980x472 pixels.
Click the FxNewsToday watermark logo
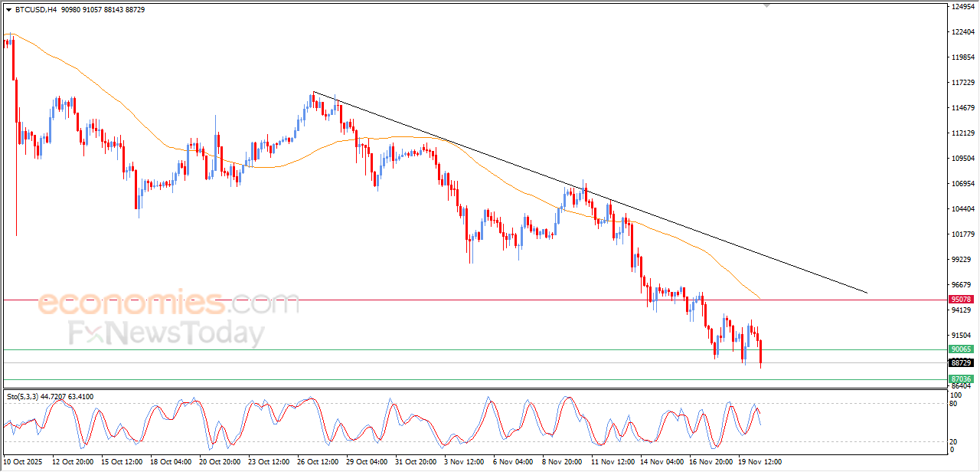click(x=166, y=334)
